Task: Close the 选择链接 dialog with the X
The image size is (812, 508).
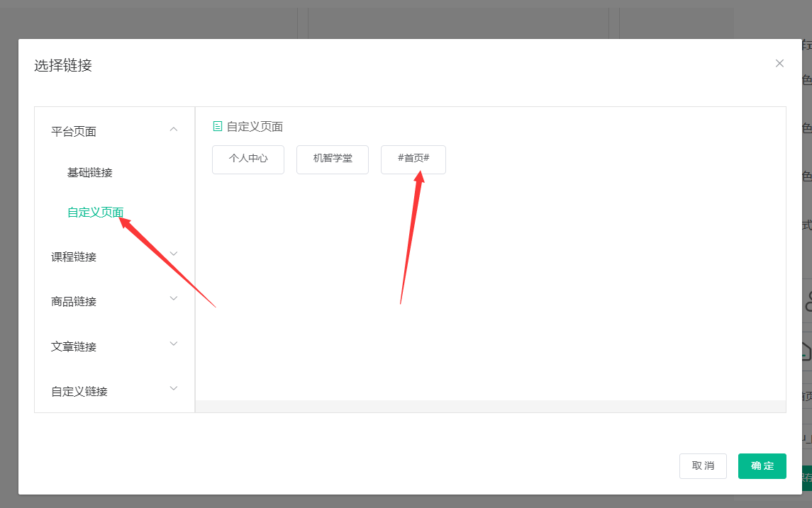Action: pos(779,63)
